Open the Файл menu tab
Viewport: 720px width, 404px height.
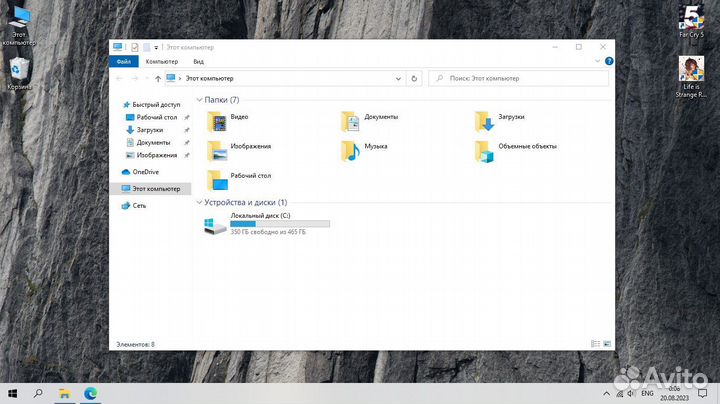point(123,61)
